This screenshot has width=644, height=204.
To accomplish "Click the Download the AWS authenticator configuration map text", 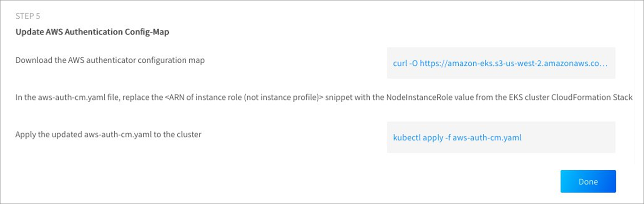I will click(110, 60).
